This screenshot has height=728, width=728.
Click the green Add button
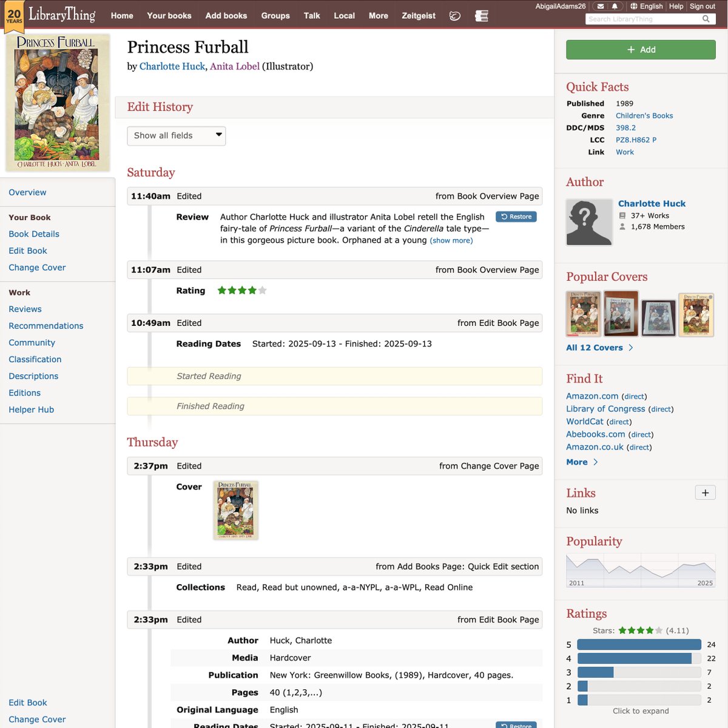(641, 49)
